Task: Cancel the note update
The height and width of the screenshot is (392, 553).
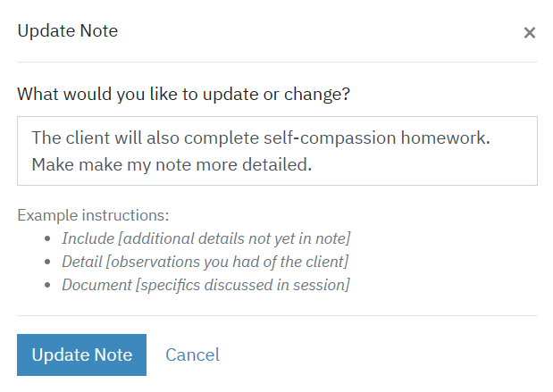Action: tap(193, 354)
